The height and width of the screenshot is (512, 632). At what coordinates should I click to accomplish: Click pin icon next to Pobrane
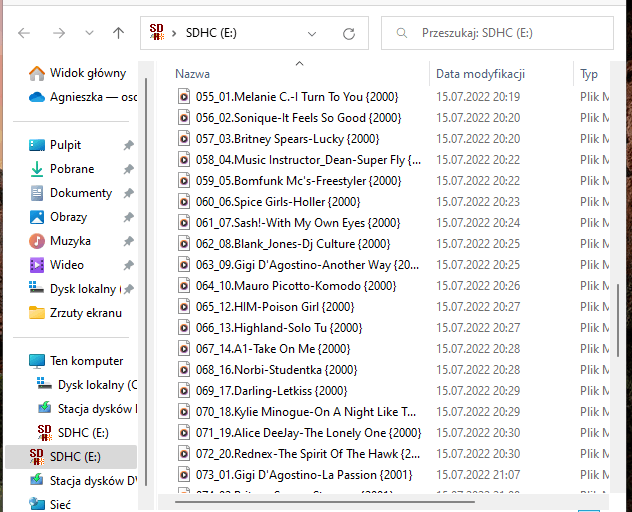(129, 169)
